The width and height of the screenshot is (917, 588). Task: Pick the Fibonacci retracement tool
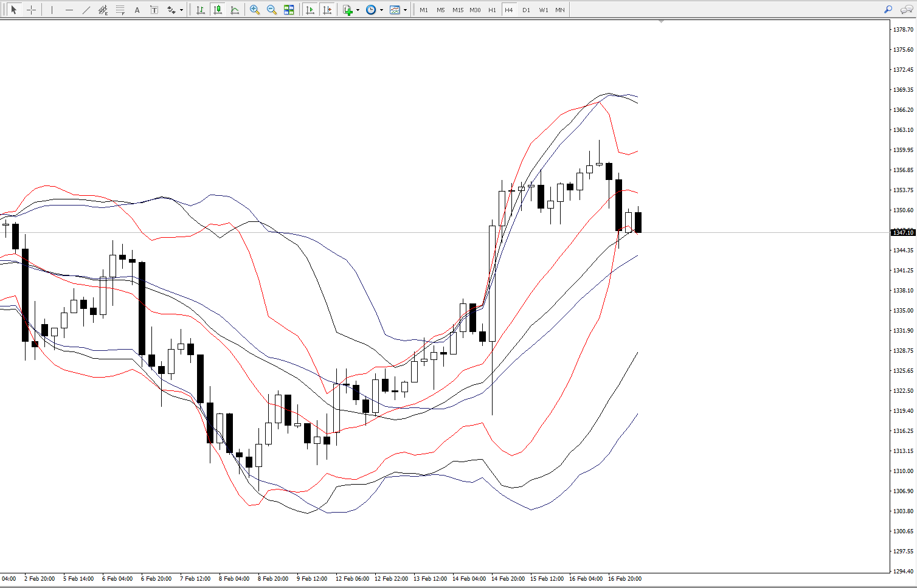click(120, 10)
